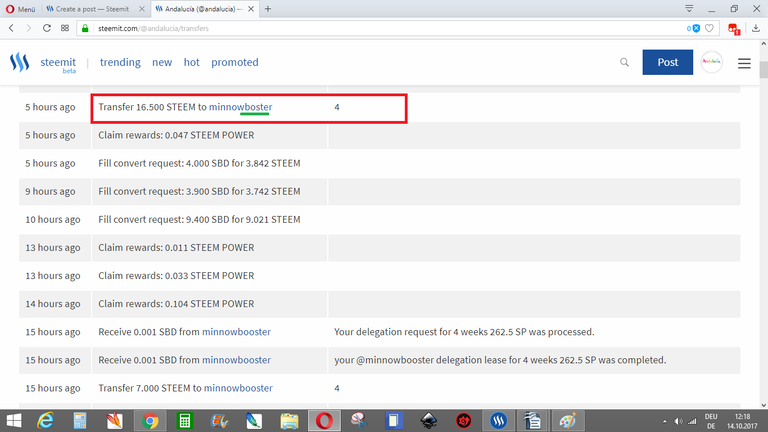Reload the current page
Screen dimensions: 768x432
tap(47, 28)
